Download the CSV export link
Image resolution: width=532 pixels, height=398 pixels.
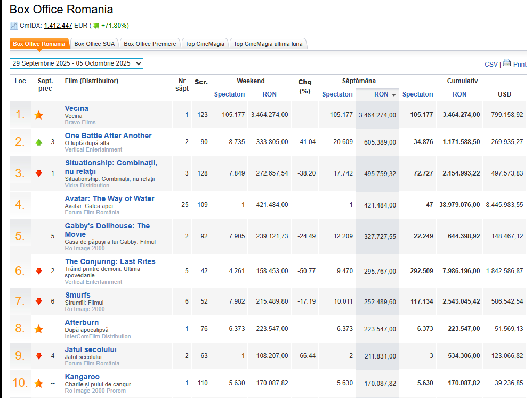pos(490,65)
